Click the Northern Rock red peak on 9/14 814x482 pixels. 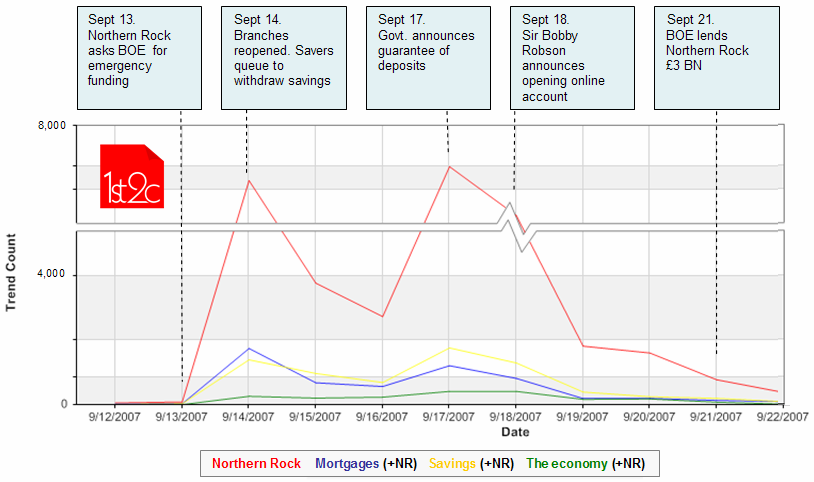(x=249, y=181)
